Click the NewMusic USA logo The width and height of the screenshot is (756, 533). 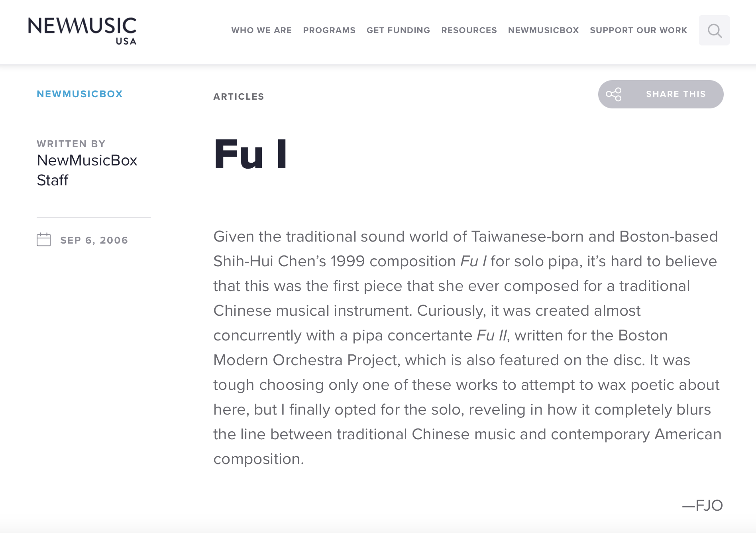[x=82, y=31]
